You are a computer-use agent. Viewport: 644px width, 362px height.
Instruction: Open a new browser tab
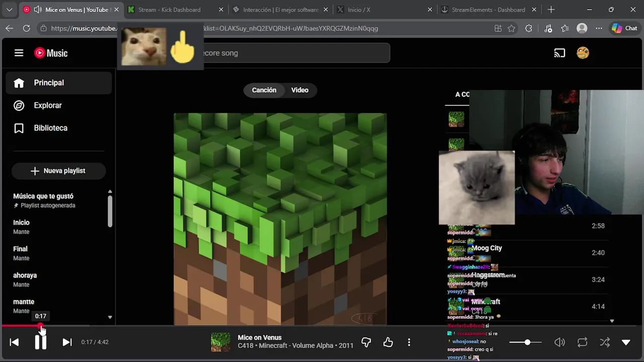pos(551,10)
